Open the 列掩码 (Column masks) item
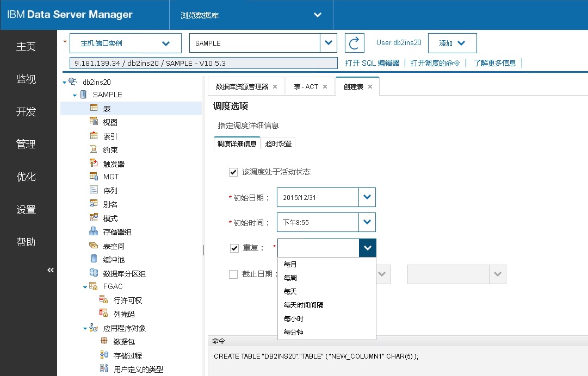This screenshot has width=588, height=376. coord(103,314)
